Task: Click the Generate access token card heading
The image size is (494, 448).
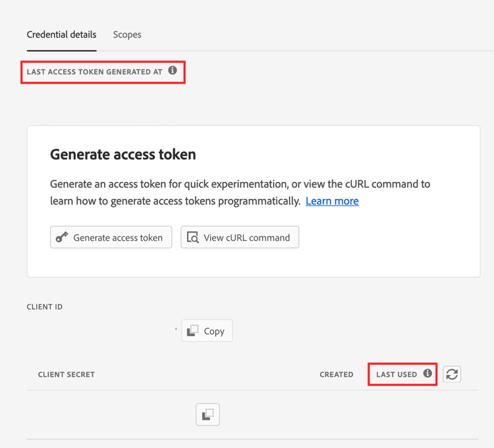Action: (x=123, y=155)
